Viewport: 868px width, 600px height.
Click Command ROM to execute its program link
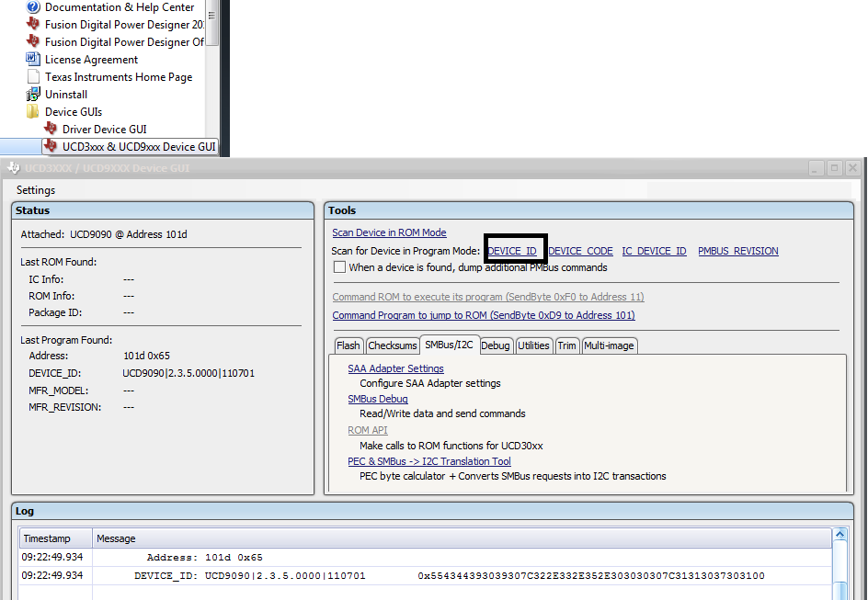pos(488,297)
